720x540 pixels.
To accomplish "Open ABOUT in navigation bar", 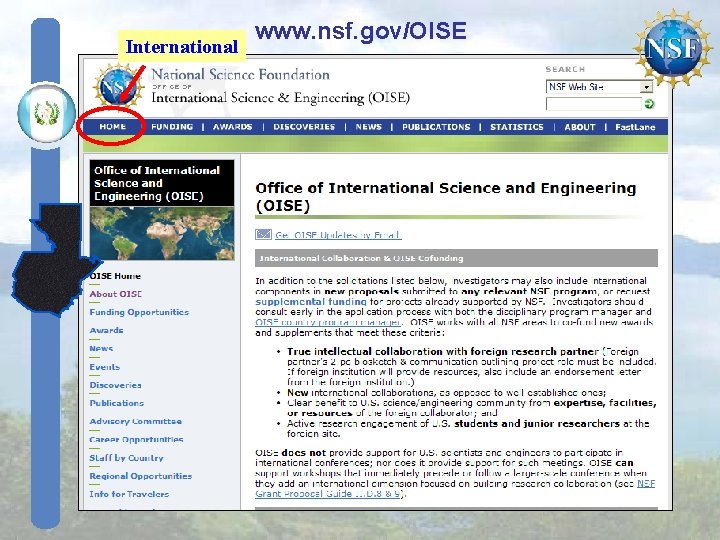I will point(580,127).
